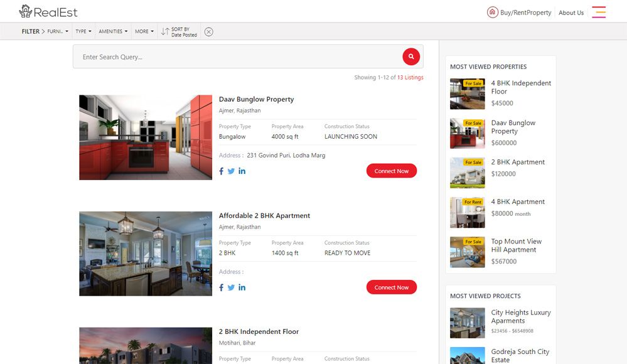Open City Heights Luxury Aparments project title

point(521,316)
